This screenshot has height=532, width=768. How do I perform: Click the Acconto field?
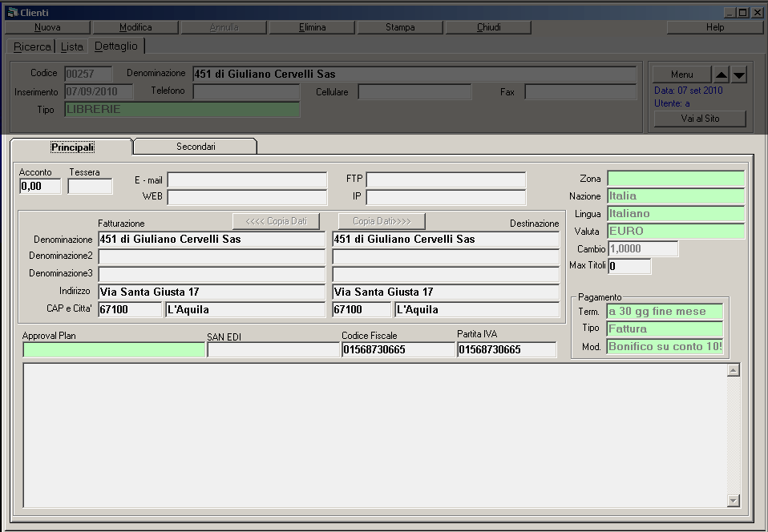pyautogui.click(x=40, y=186)
